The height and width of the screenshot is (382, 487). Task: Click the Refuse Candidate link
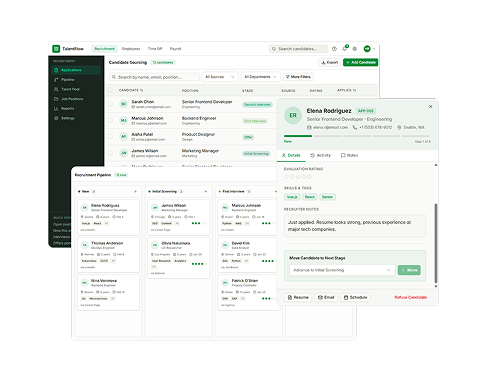(411, 297)
